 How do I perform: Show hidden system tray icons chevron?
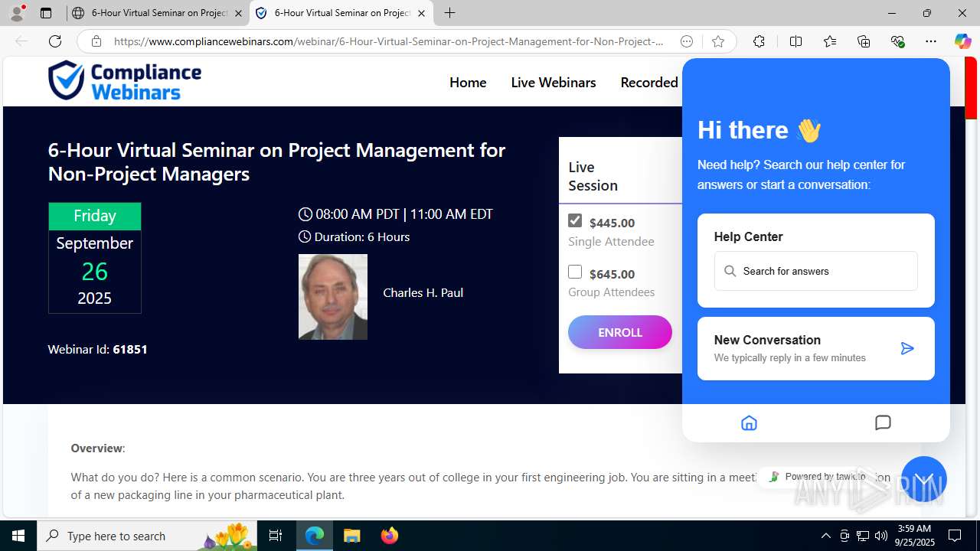[x=825, y=536]
